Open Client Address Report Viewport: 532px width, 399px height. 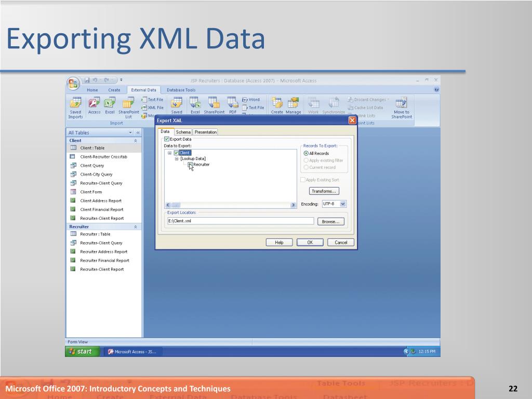[x=104, y=201]
